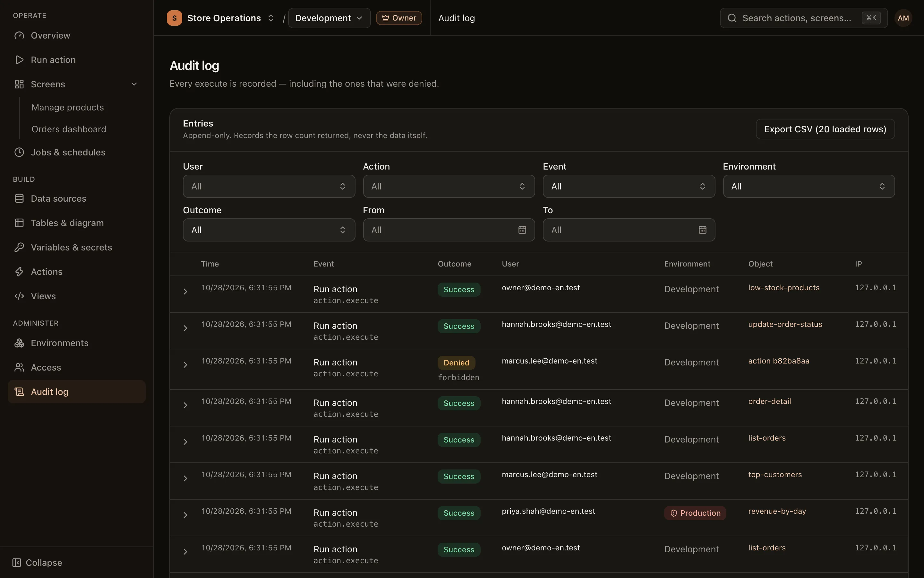Click the Audit log icon in the sidebar
Screen dimensions: 924x578
19,392
